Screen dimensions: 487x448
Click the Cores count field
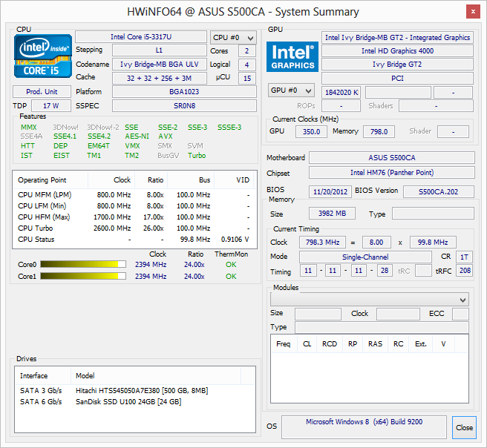coord(247,51)
